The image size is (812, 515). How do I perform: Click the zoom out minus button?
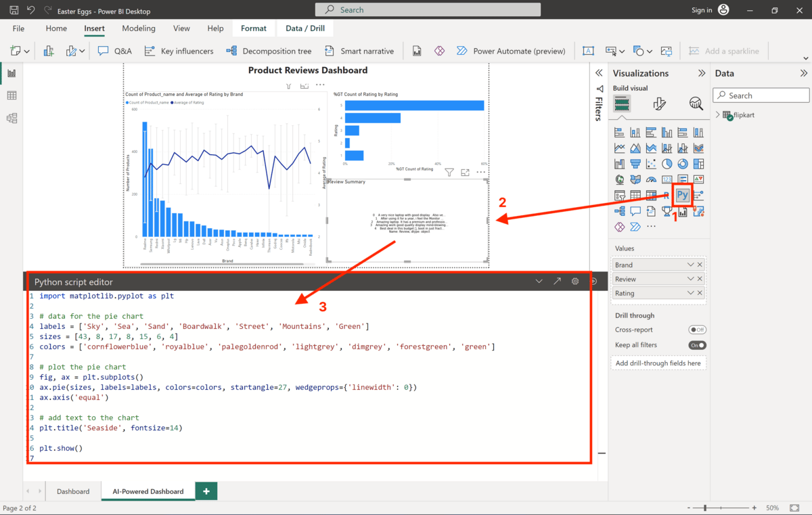(690, 508)
